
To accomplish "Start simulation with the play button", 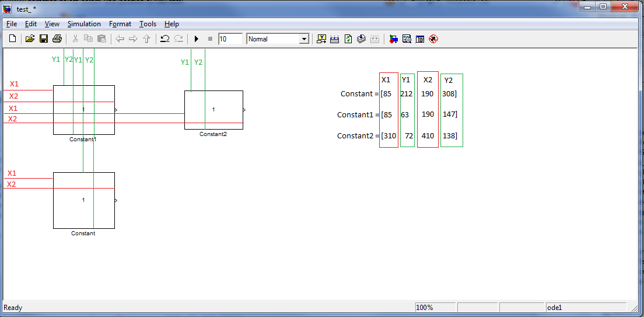I will tap(197, 39).
